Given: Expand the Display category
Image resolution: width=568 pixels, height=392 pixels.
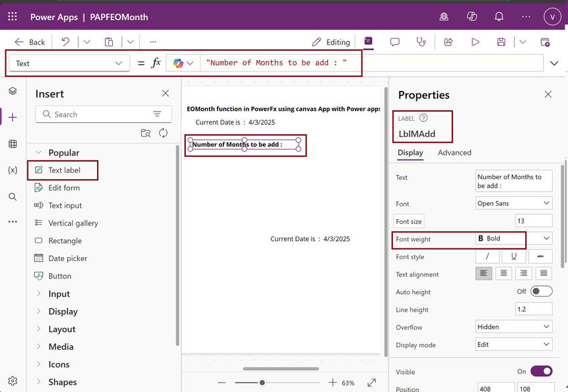Looking at the screenshot, I should (x=39, y=311).
